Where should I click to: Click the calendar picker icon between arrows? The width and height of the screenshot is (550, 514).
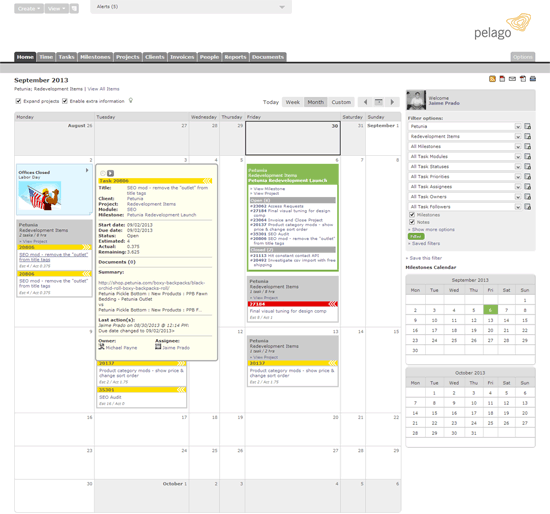pyautogui.click(x=378, y=102)
